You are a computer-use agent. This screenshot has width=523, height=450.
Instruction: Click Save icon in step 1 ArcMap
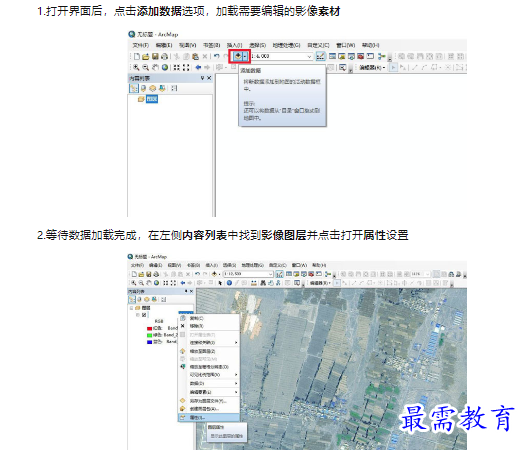[155, 56]
